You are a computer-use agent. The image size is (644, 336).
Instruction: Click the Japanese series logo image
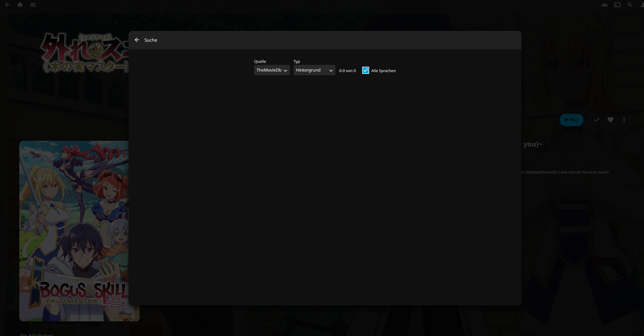point(85,53)
